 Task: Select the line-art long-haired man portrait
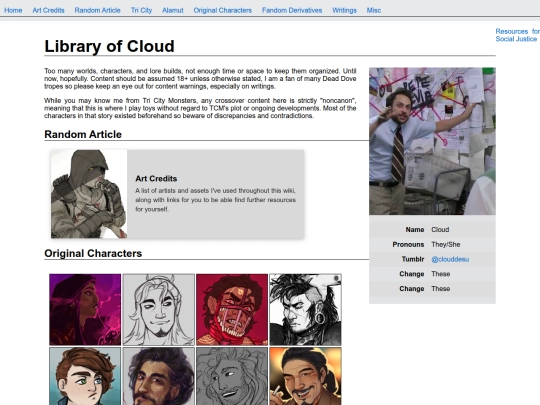pyautogui.click(x=158, y=310)
